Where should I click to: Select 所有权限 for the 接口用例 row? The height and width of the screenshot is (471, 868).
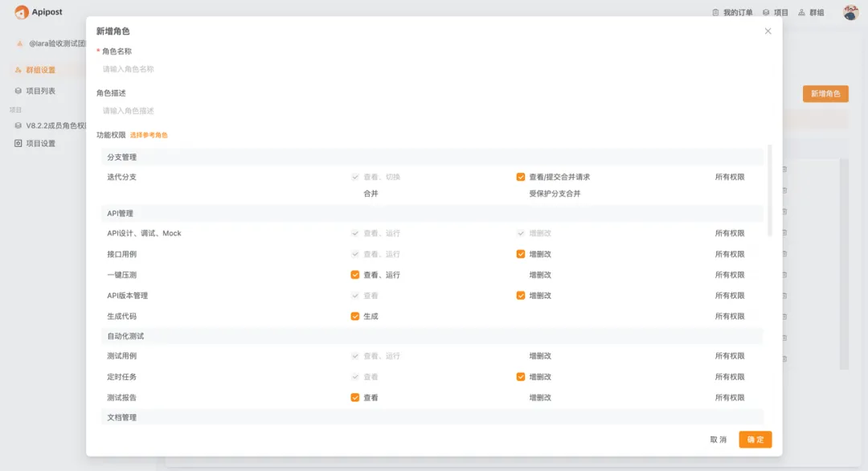coord(730,255)
